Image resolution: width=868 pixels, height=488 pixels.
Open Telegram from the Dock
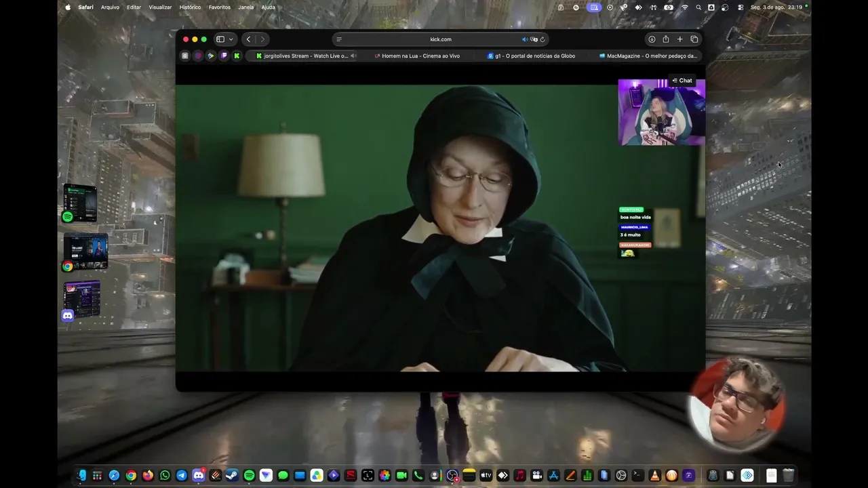(x=182, y=475)
